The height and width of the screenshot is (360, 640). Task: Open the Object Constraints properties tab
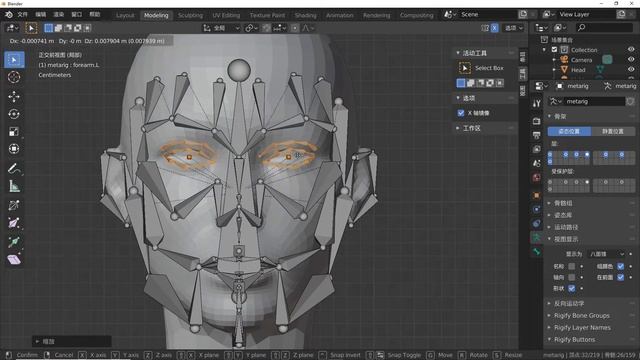click(x=536, y=223)
